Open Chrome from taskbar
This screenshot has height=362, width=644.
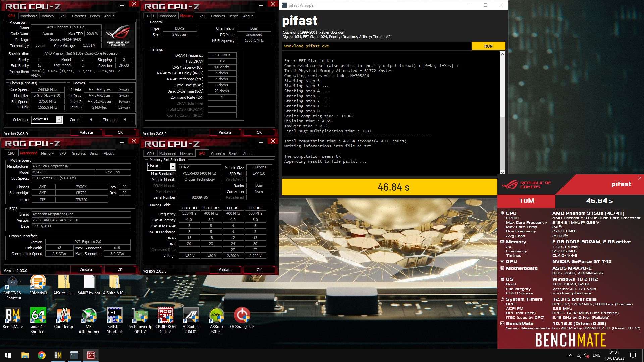click(41, 355)
